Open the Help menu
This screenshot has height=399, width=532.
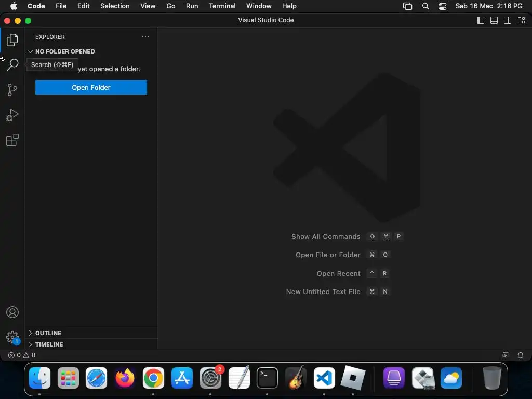click(x=289, y=6)
